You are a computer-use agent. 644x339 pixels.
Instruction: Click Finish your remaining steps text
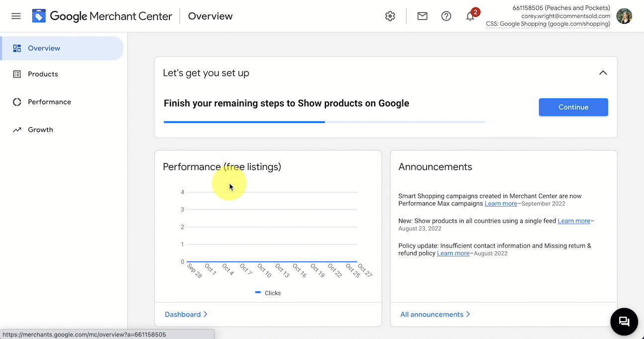[x=287, y=103]
